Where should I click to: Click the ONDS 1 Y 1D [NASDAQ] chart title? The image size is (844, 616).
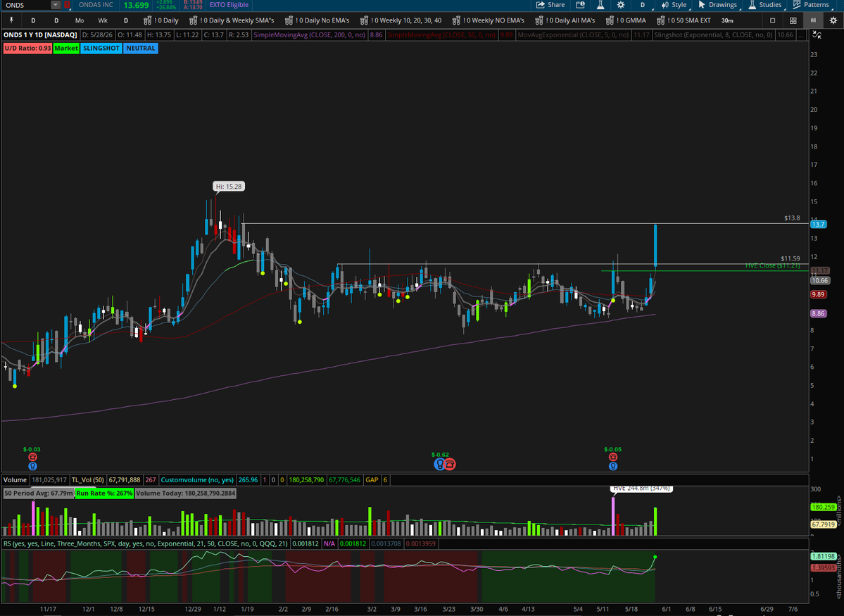point(40,34)
